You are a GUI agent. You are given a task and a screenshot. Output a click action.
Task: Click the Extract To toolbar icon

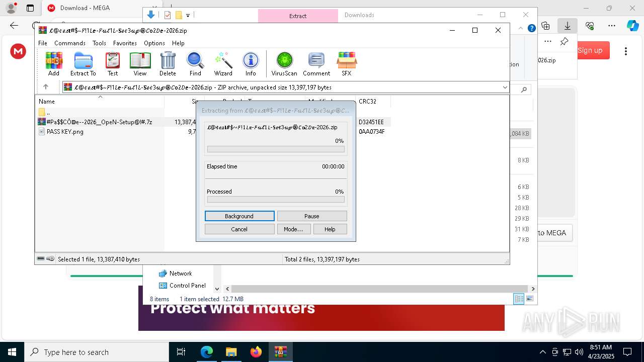(83, 64)
